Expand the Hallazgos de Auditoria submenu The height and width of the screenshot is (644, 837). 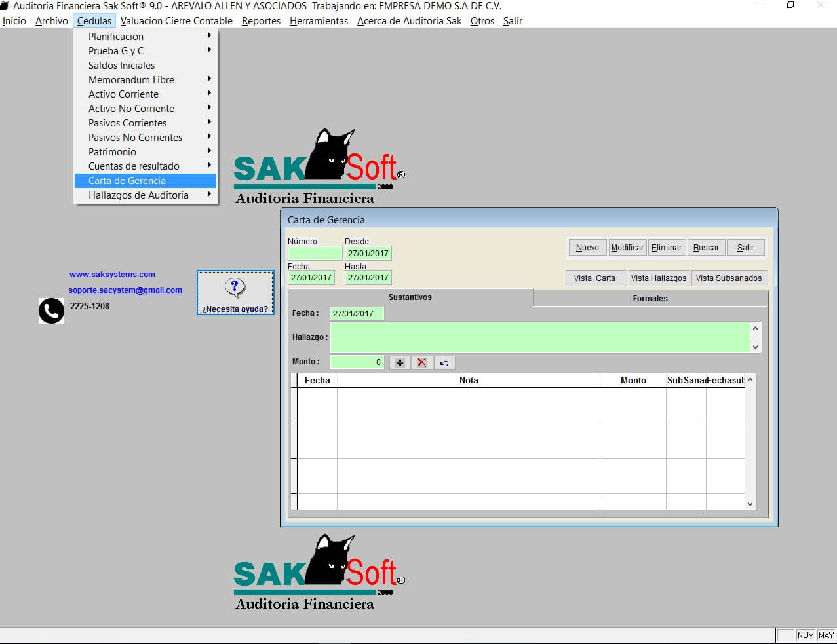click(146, 195)
